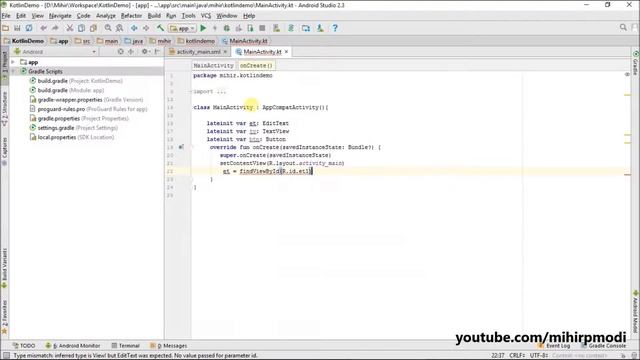Close the MainActivity.kt editor tab
The height and width of the screenshot is (360, 640).
pyautogui.click(x=287, y=52)
